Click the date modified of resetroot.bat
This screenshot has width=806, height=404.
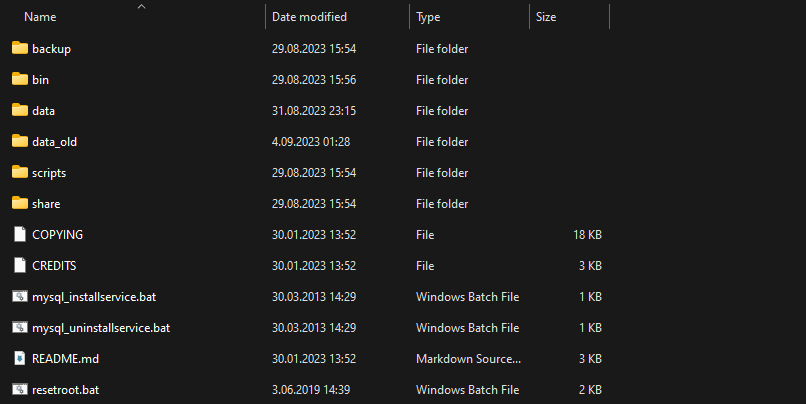tap(311, 390)
